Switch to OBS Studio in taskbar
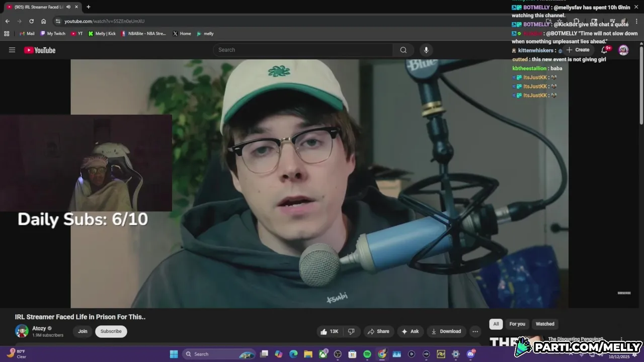The width and height of the screenshot is (644, 362). coord(338,354)
